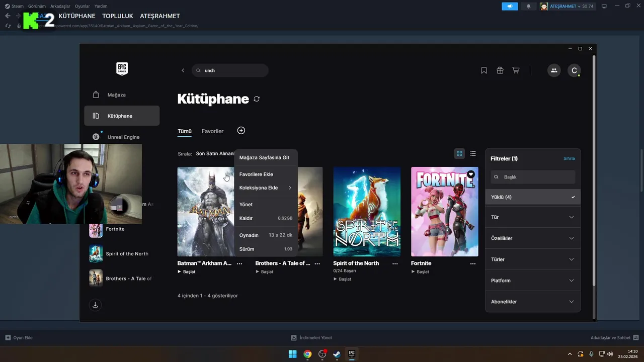Toggle the favorite heart on Fortnite
The image size is (644, 362).
[x=471, y=174]
